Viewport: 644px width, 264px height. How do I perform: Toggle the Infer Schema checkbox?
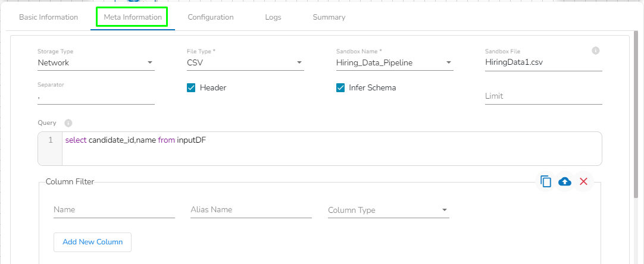340,88
